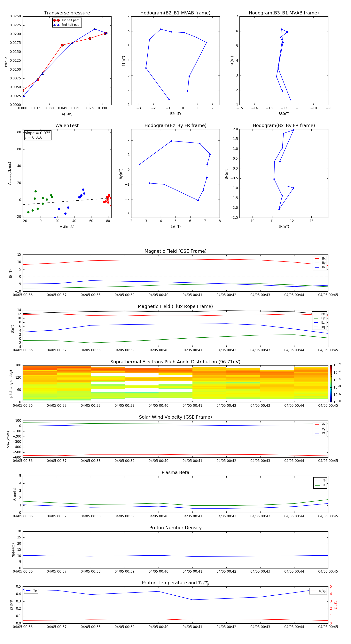Click 'VA(km/s)' axis label in WalenTest
The height and width of the screenshot is (644, 351).
click(67, 227)
